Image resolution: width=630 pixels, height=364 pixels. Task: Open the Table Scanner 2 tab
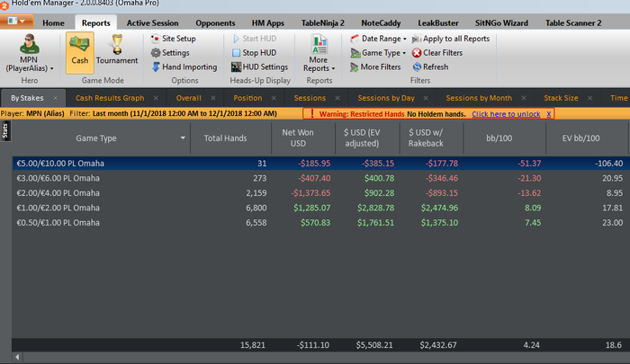tap(573, 22)
